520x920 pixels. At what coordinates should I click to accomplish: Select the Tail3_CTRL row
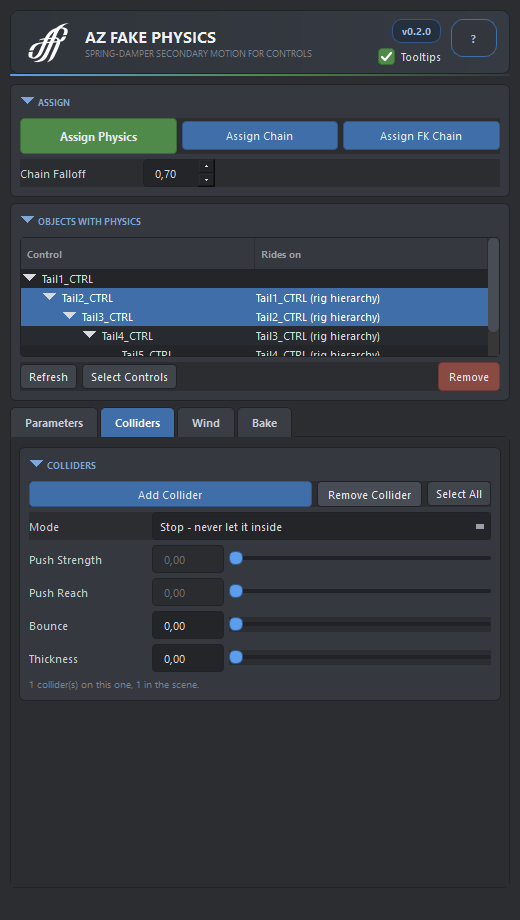tap(254, 317)
